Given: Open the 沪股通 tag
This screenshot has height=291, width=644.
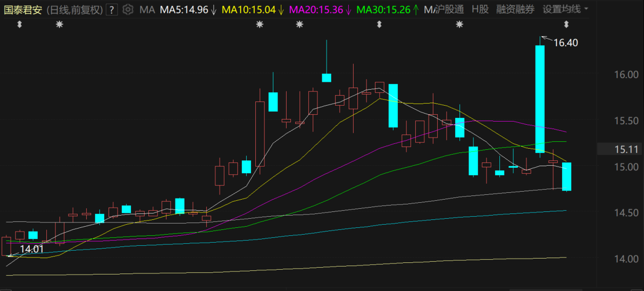Looking at the screenshot, I should tap(450, 9).
